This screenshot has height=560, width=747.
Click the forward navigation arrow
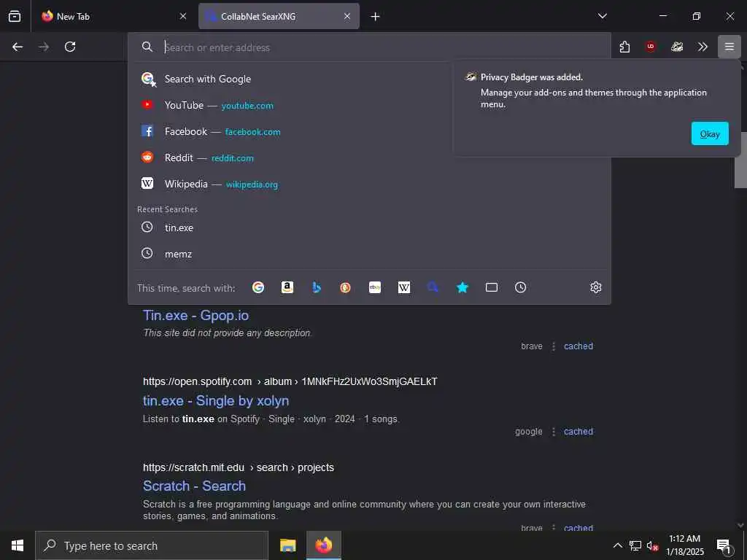point(44,47)
